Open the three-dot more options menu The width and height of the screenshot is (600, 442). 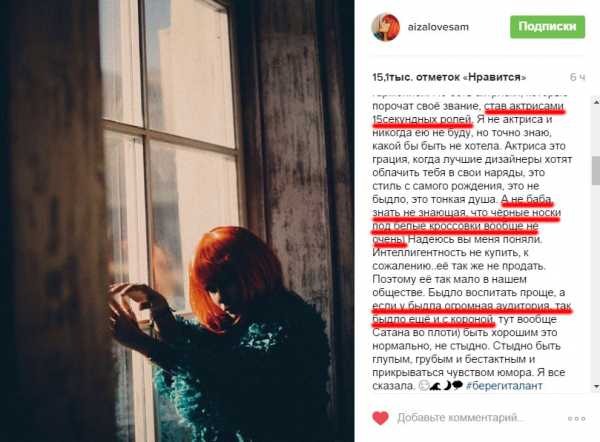point(576,419)
